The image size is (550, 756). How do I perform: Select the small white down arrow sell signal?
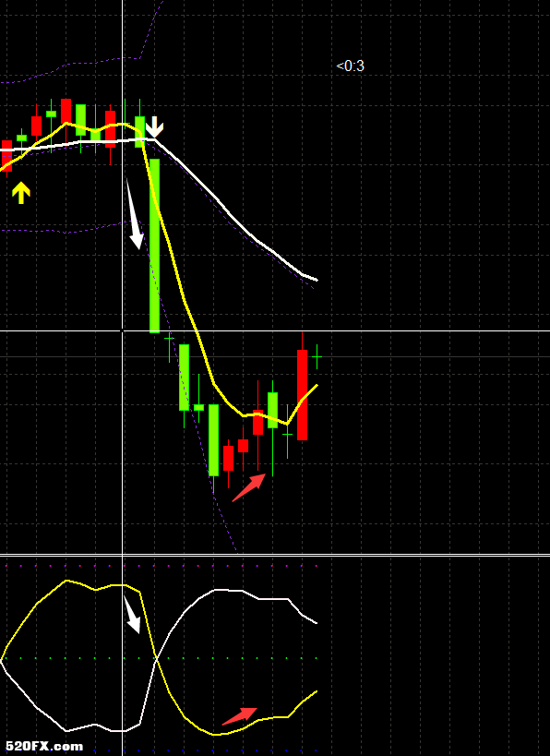pyautogui.click(x=154, y=126)
